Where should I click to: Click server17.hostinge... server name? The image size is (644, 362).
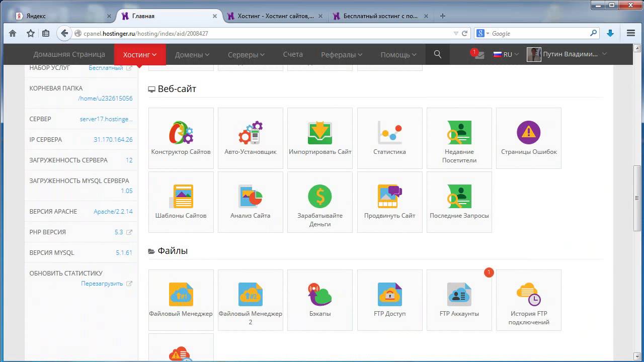pos(106,119)
